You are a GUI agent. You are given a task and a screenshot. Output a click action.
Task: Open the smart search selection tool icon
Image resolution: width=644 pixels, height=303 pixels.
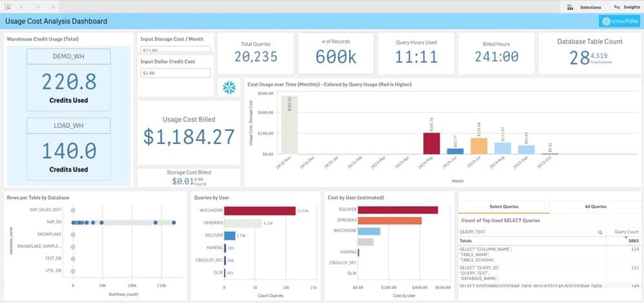pos(8,7)
